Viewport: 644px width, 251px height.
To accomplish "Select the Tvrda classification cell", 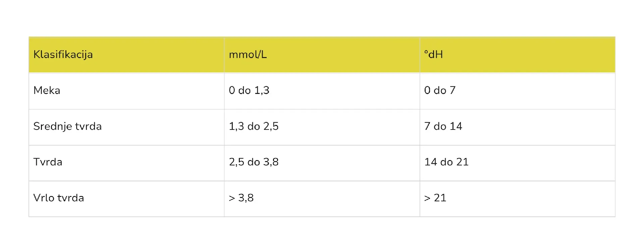I will coord(48,162).
